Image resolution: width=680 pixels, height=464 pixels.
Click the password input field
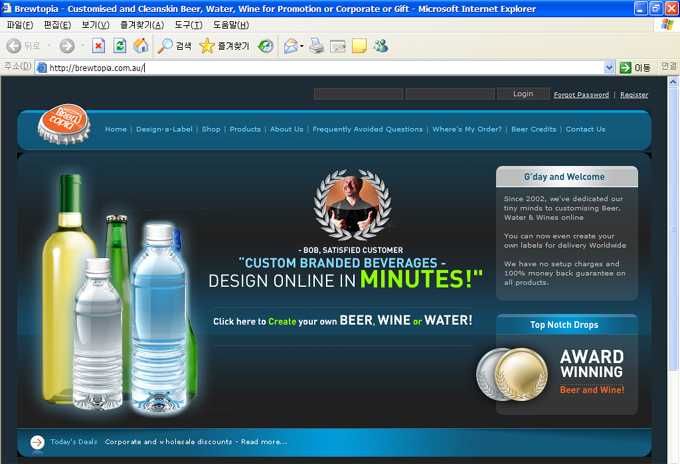tap(450, 94)
